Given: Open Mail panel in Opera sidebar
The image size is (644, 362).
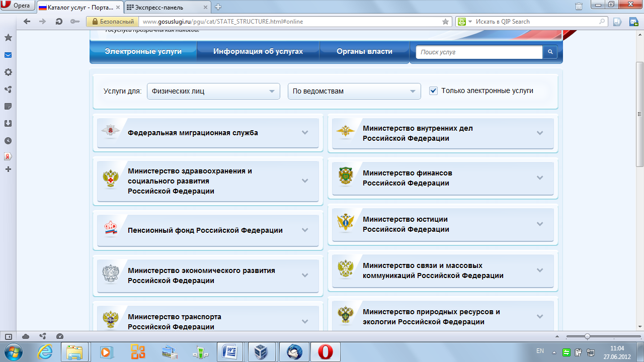Looking at the screenshot, I should coord(8,55).
